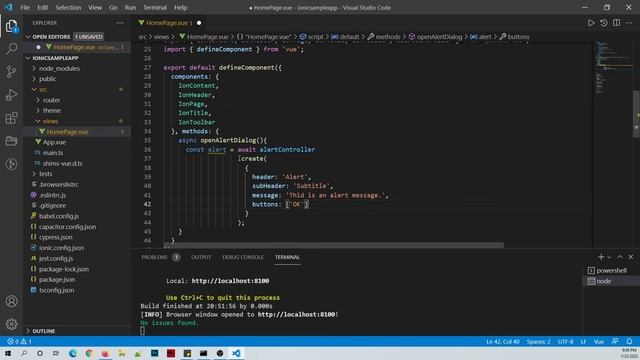This screenshot has width=640, height=360.
Task: Open the File menu
Action: pyautogui.click(x=25, y=7)
